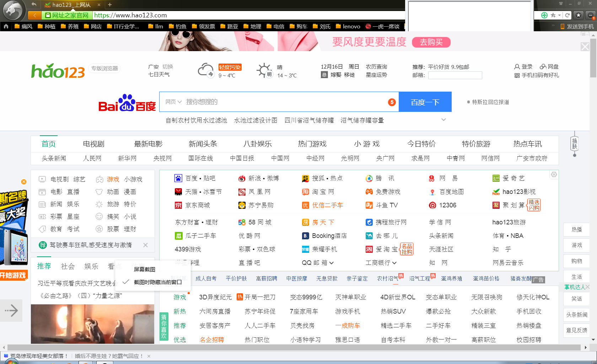
Task: Open the 七日天气 forecast link
Action: coord(159,75)
